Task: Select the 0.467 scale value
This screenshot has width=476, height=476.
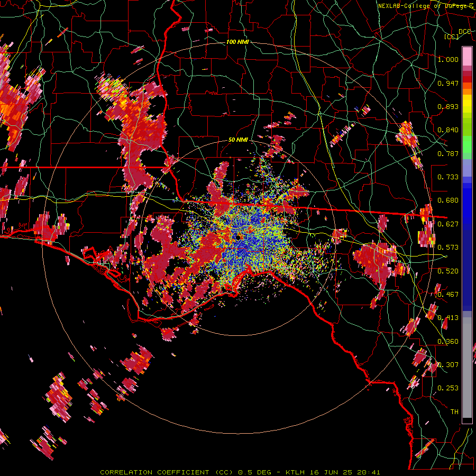Action: click(x=448, y=295)
